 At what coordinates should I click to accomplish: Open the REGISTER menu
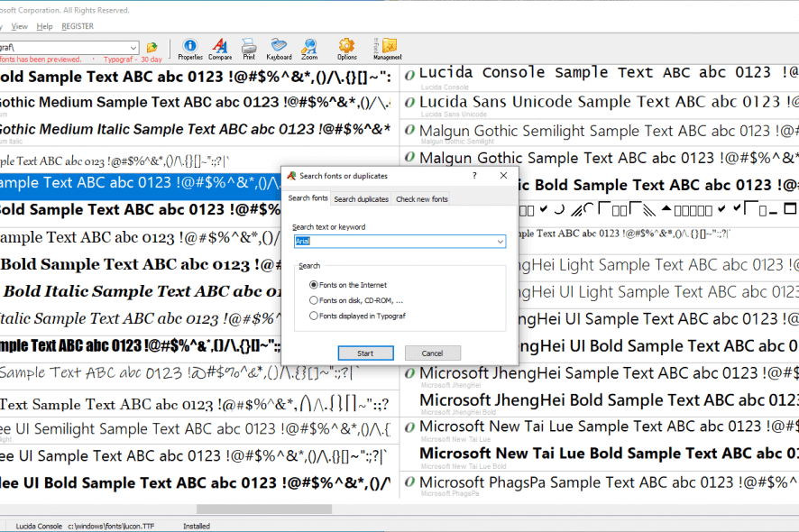click(78, 26)
